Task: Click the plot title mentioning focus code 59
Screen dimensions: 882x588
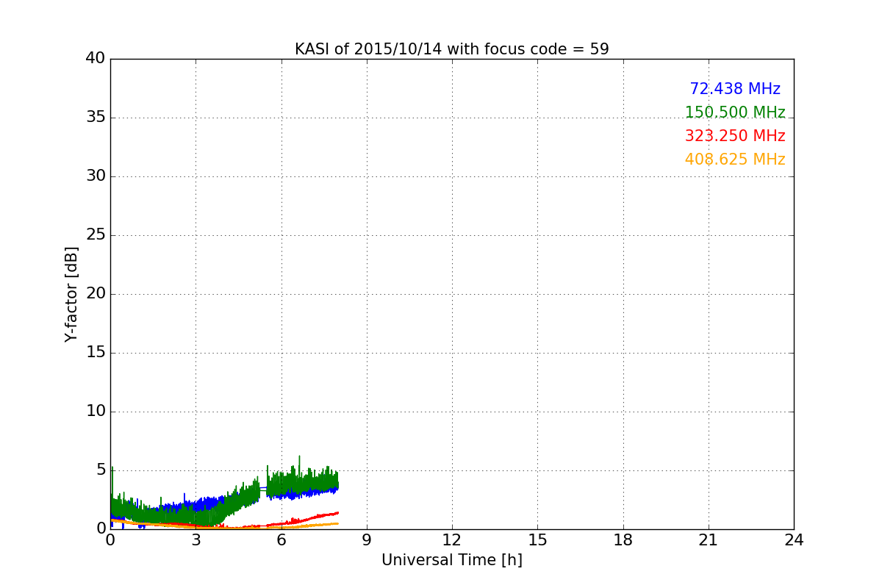Action: coord(451,49)
